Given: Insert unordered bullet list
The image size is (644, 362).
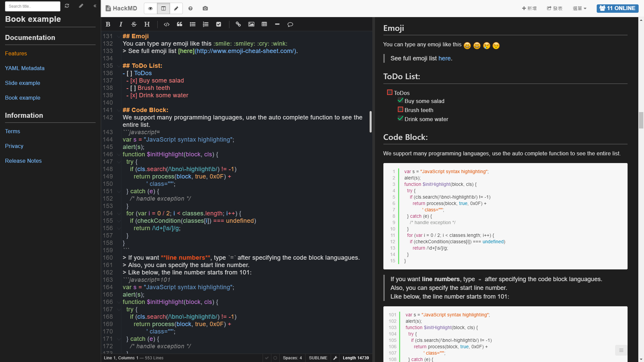Looking at the screenshot, I should tap(193, 24).
